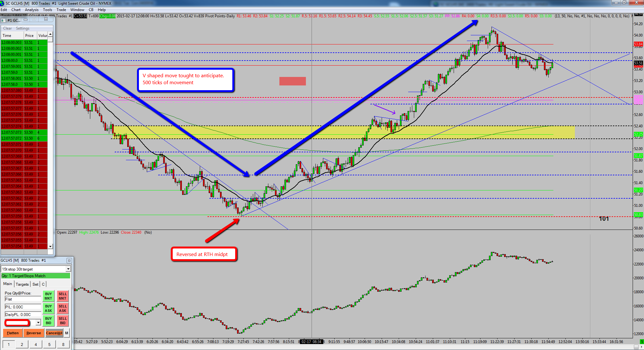Click the Flatten position button

pos(13,333)
